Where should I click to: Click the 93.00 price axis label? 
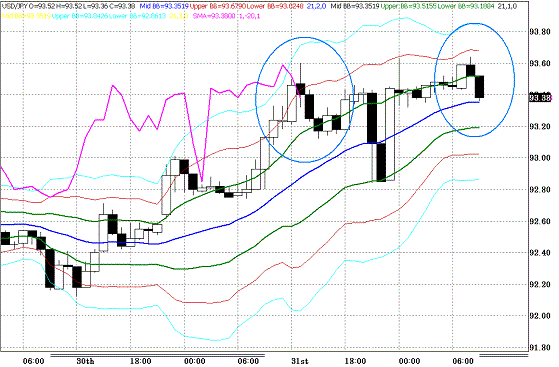tap(539, 158)
